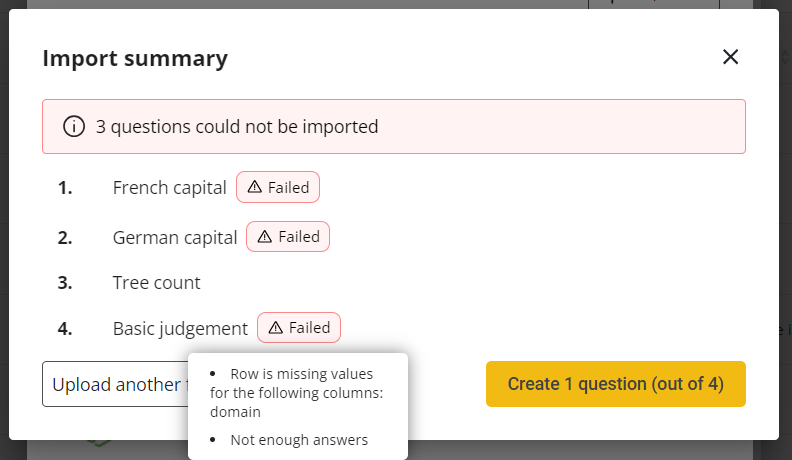Viewport: 792px width, 460px height.
Task: Select the German capital question row
Action: coord(175,238)
